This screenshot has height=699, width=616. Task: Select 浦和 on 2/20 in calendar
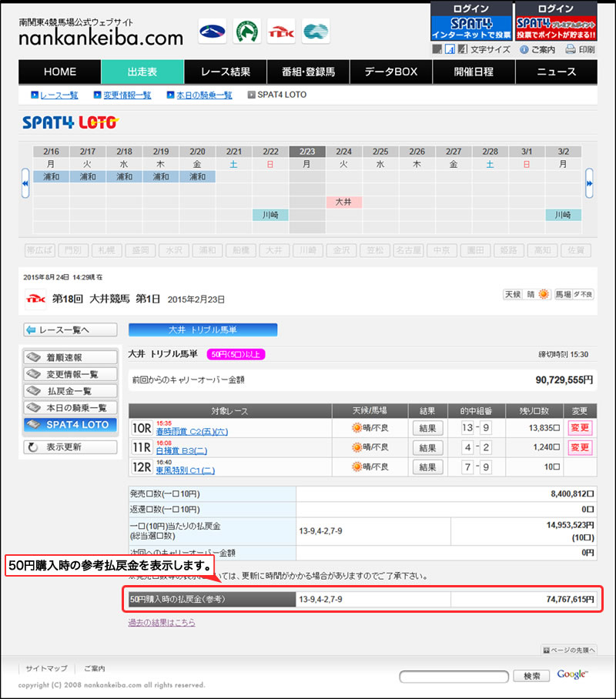pos(198,176)
